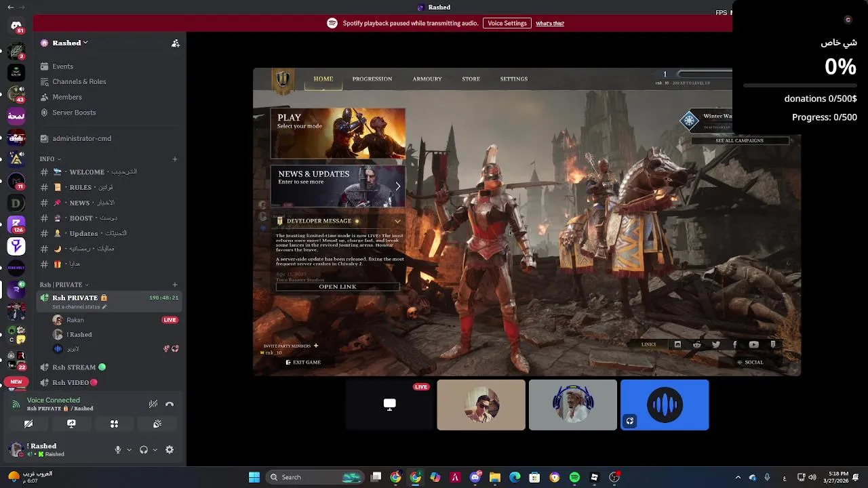Open the server Members list
Image resolution: width=868 pixels, height=488 pixels.
[x=110, y=97]
